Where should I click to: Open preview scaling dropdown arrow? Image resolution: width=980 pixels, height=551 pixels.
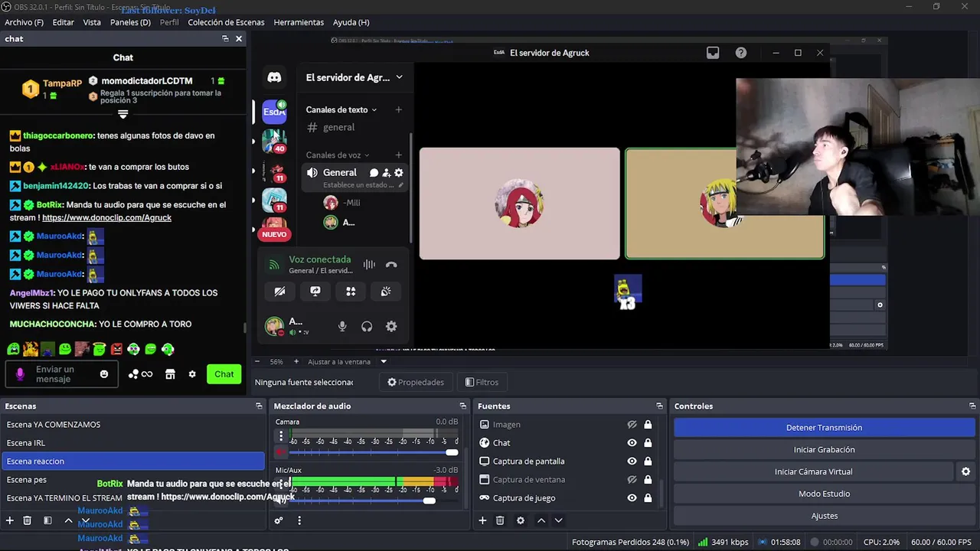coord(384,361)
